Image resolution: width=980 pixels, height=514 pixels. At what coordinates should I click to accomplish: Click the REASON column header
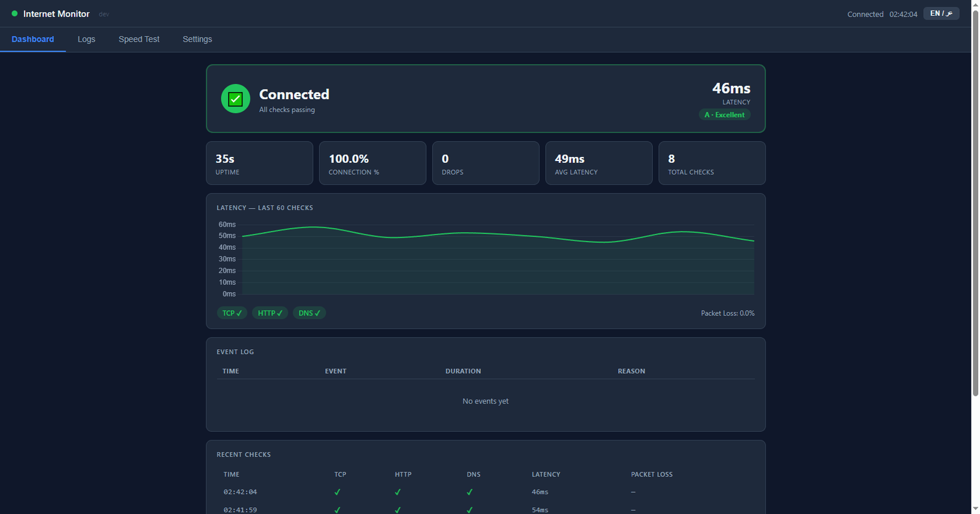(631, 371)
